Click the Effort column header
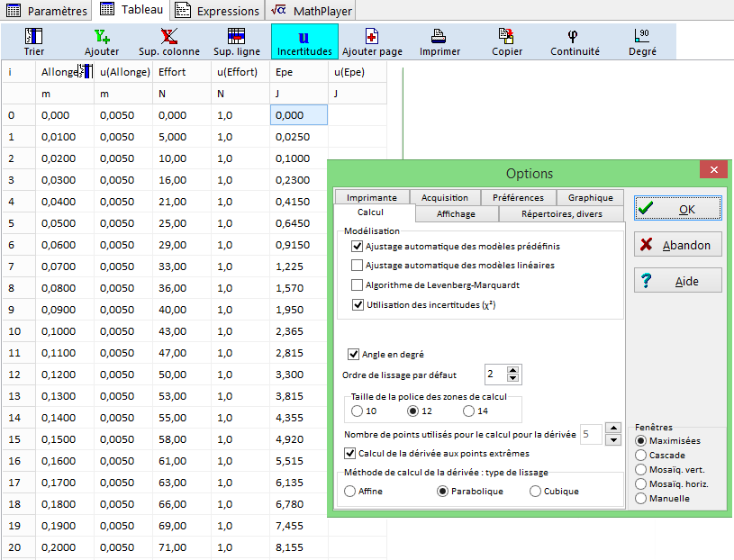The width and height of the screenshot is (734, 560). click(182, 72)
